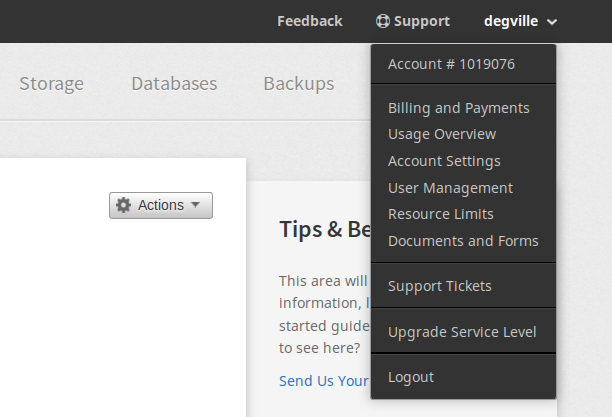Click the gear icon in Actions button
The height and width of the screenshot is (417, 612).
pos(123,205)
